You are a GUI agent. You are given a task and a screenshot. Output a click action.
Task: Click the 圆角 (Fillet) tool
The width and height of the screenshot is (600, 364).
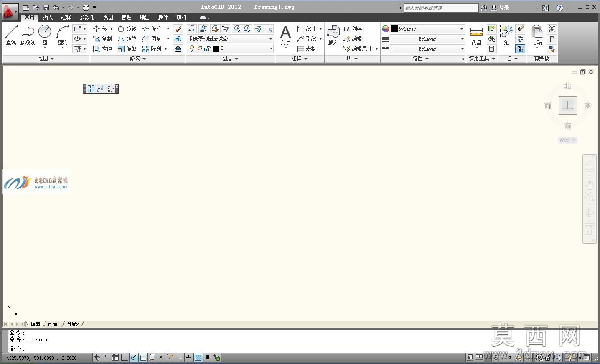coord(152,39)
